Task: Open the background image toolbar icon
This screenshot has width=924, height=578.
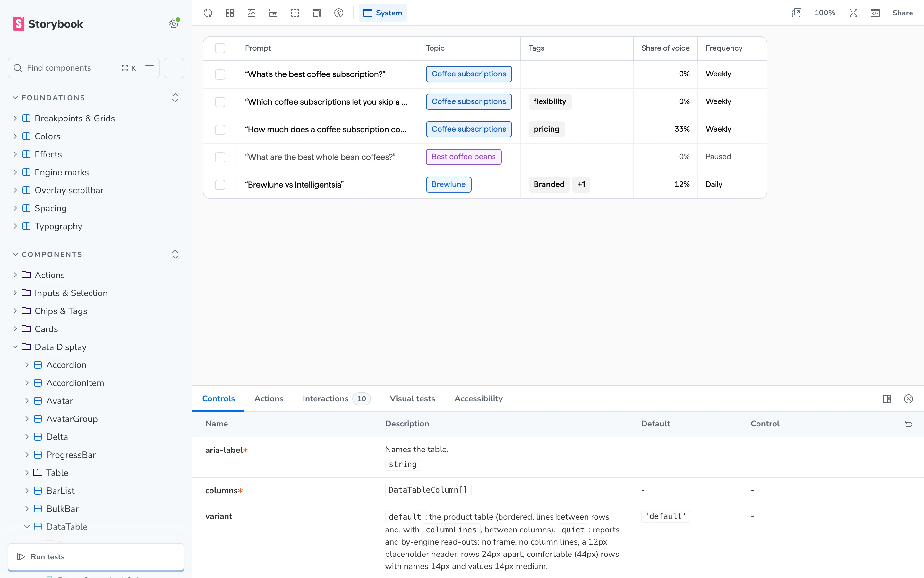Action: pos(251,13)
